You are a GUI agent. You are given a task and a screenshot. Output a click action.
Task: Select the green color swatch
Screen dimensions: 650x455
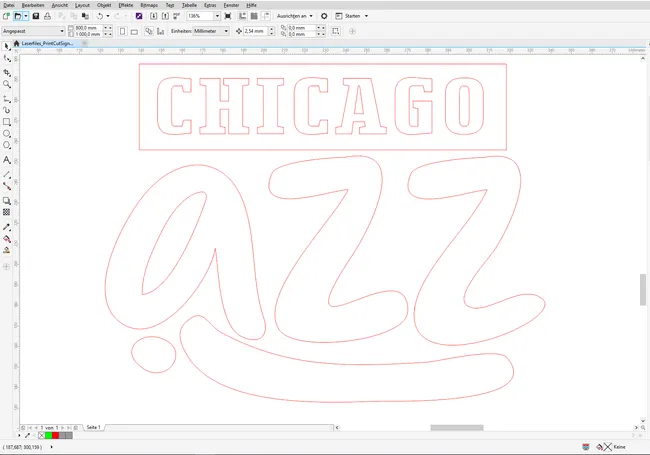(x=49, y=436)
